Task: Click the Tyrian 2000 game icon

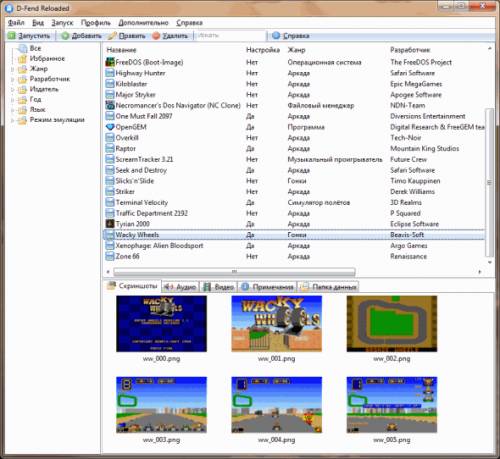Action: point(110,224)
